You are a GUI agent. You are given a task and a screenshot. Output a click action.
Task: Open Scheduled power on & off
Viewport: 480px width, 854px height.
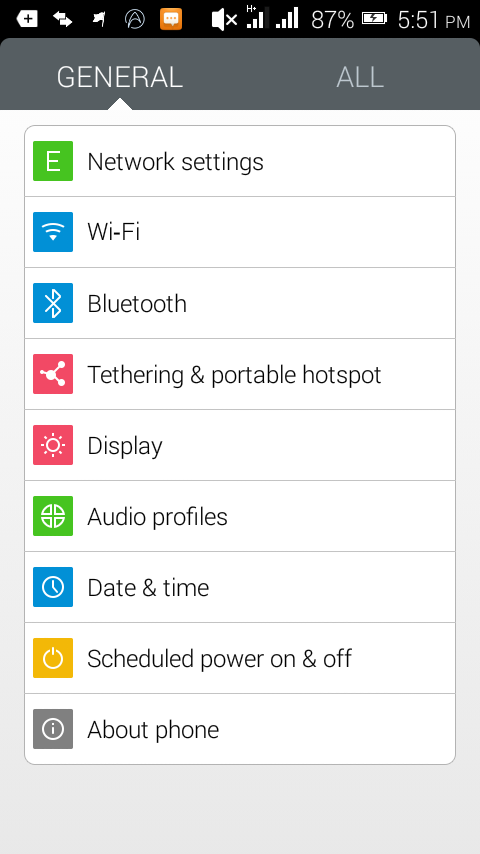(x=240, y=658)
